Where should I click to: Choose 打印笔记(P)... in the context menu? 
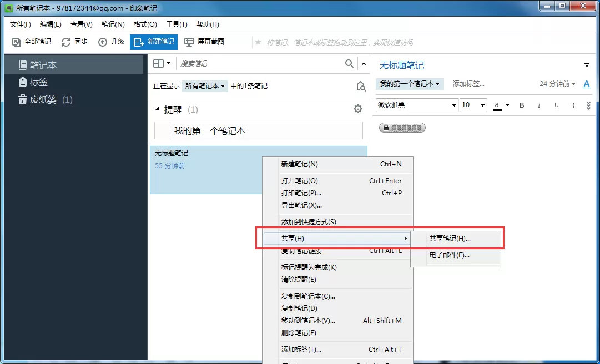[x=337, y=193]
